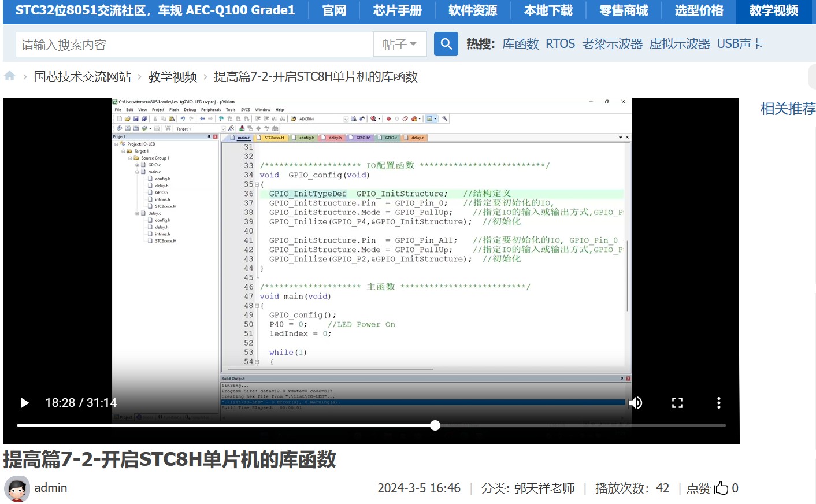Collapse the delay.c node in project tree
Viewport: 816px width, 504px height.
[x=137, y=213]
